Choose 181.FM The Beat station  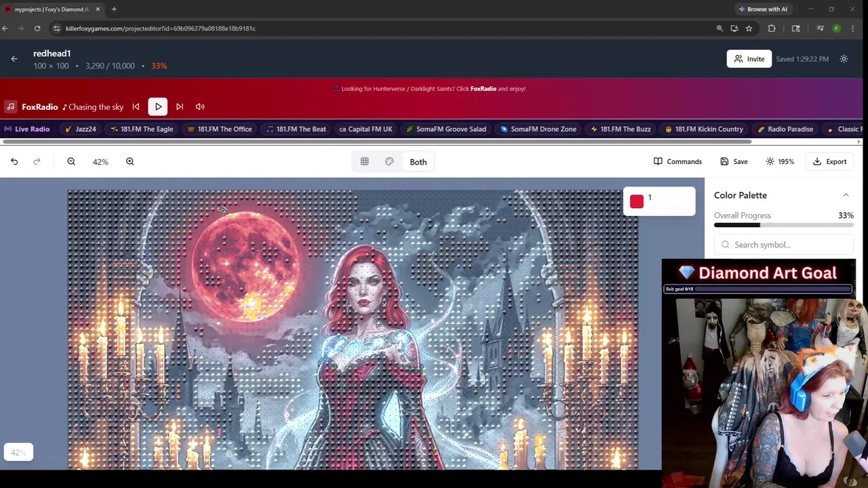[296, 129]
